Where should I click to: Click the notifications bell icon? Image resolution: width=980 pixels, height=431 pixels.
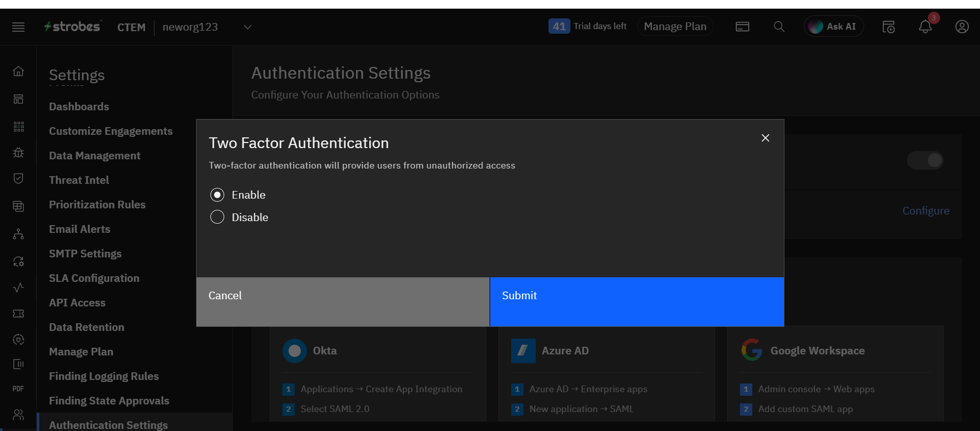[925, 27]
